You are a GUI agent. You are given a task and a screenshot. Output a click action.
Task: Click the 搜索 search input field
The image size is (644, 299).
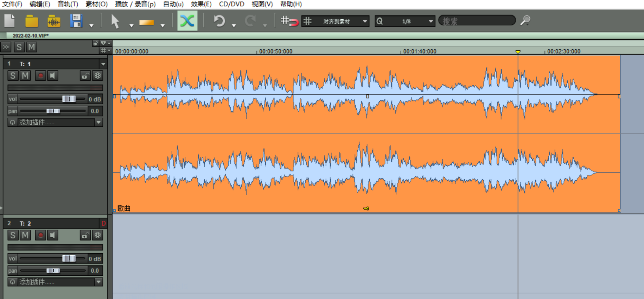click(x=477, y=21)
